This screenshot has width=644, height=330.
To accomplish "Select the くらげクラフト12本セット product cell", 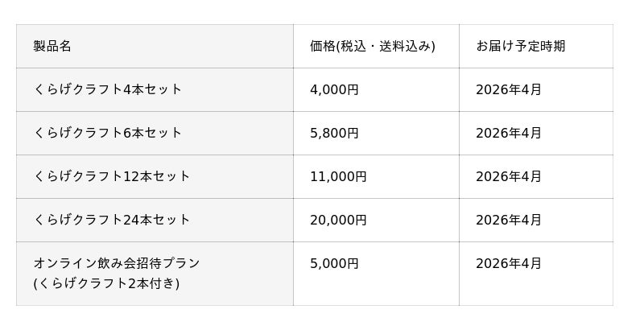I will pyautogui.click(x=112, y=176).
